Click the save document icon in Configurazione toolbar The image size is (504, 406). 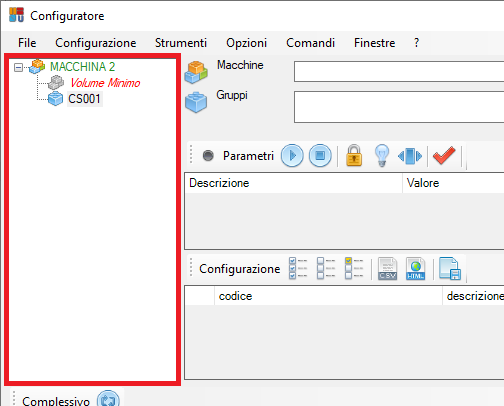click(x=450, y=269)
